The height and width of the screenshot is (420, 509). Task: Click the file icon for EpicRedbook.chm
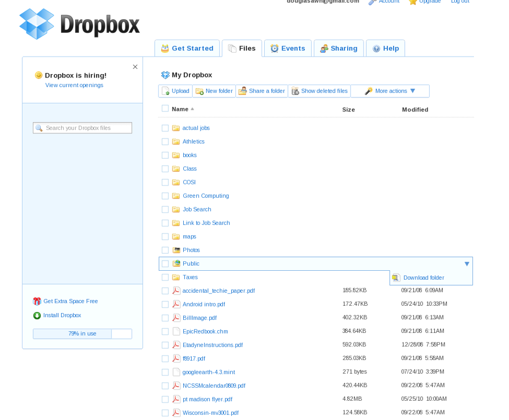point(176,331)
